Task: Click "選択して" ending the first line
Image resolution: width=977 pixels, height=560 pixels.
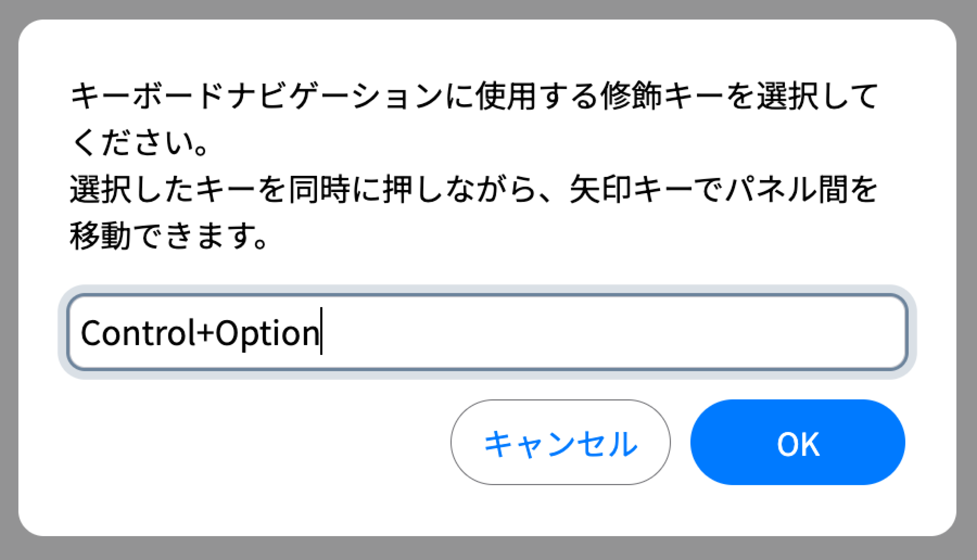Action: click(x=817, y=96)
